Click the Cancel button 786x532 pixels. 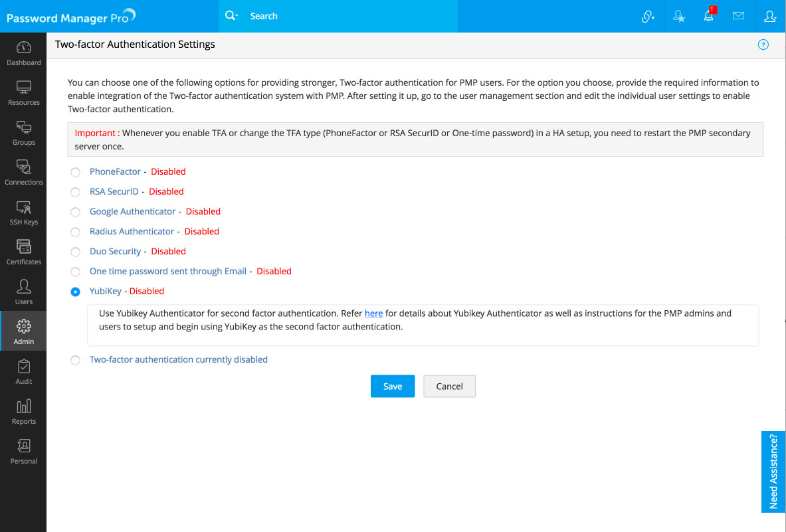449,387
